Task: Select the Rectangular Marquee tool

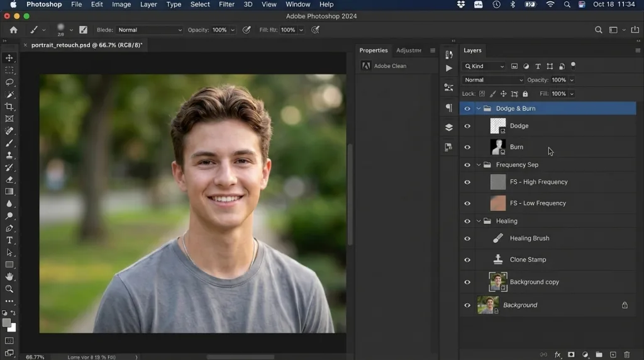Action: point(9,70)
